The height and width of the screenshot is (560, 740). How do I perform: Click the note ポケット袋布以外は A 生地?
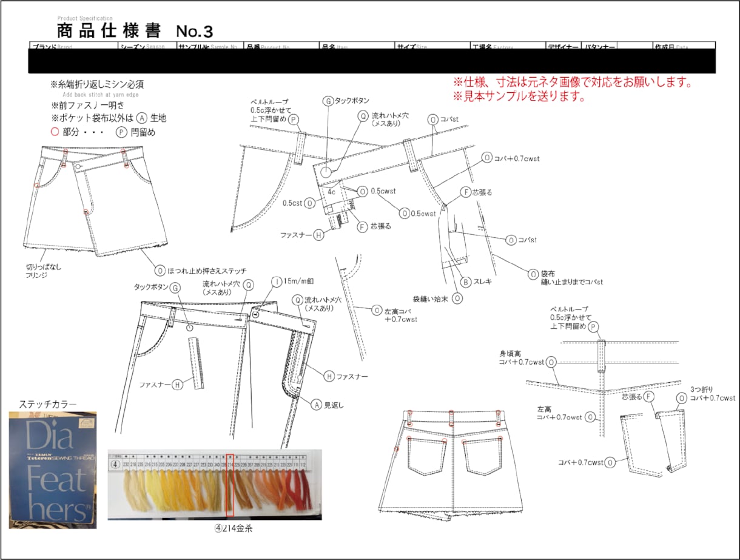[108, 118]
